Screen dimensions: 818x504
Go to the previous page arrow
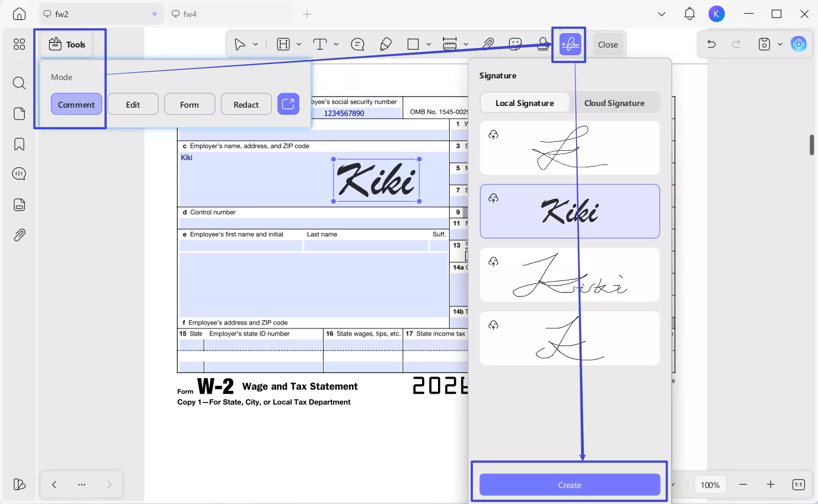[x=54, y=484]
